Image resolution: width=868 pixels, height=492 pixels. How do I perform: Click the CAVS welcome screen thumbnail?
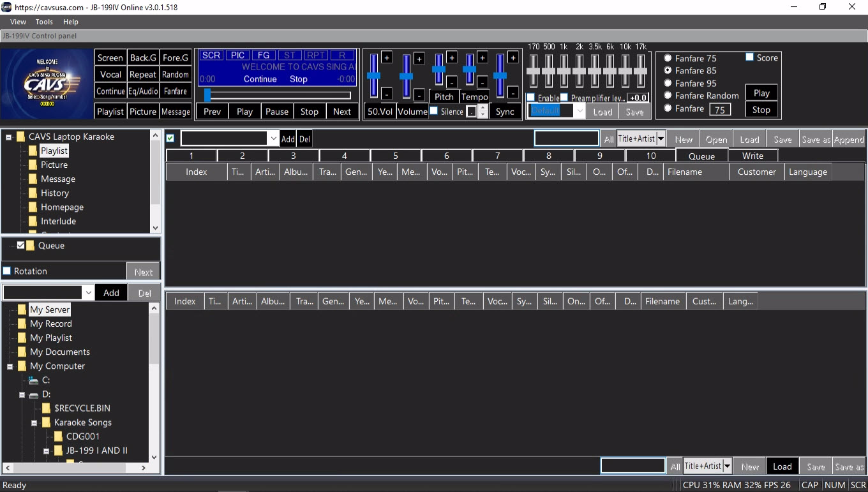47,84
